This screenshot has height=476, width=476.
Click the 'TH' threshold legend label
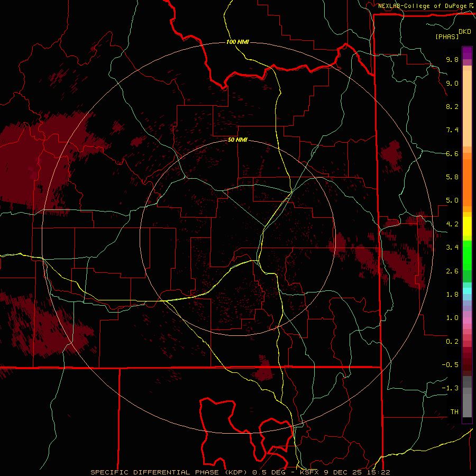coord(454,412)
